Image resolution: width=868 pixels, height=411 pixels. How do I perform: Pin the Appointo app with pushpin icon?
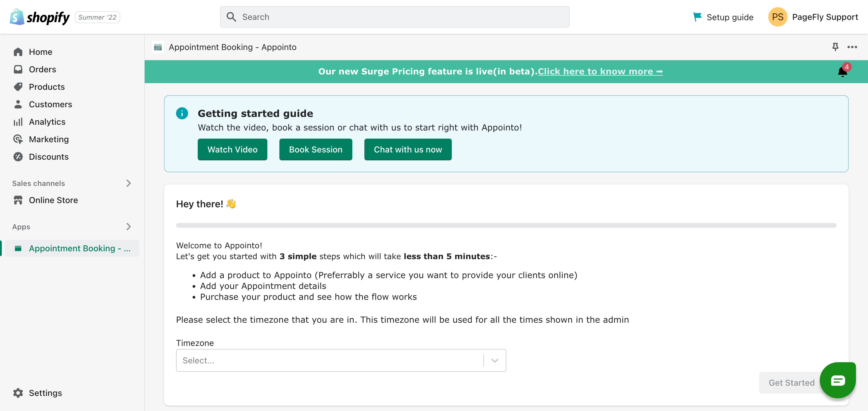point(835,47)
